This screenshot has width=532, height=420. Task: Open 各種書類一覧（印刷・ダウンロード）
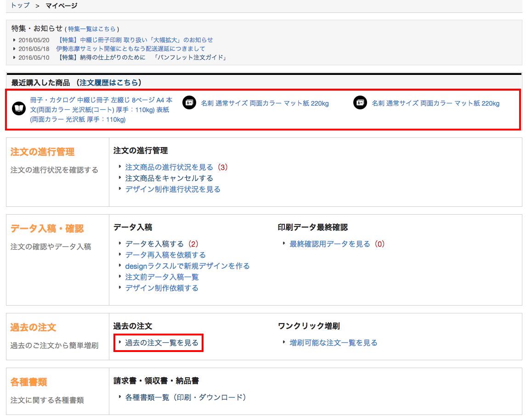[x=186, y=397]
